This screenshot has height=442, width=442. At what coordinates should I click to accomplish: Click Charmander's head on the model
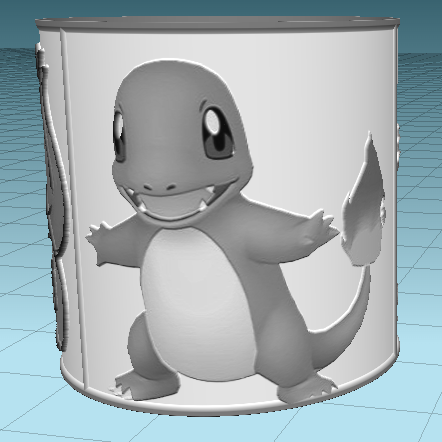pos(182,143)
